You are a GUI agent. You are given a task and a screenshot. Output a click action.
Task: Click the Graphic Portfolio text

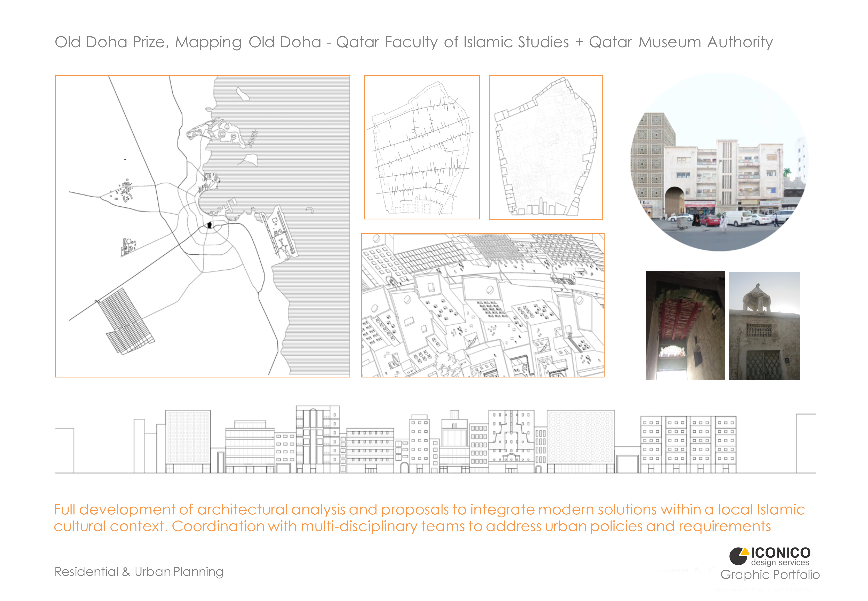coord(770,575)
